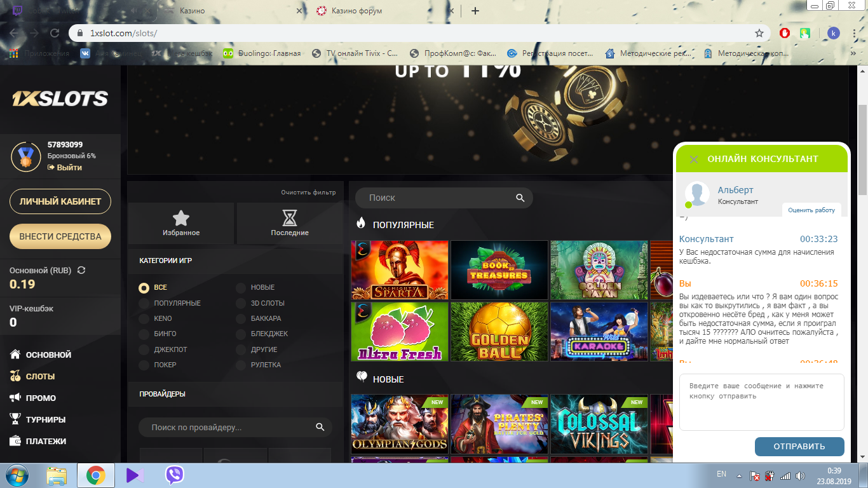This screenshot has height=488, width=868.
Task: Open the TV онлайн Tivix bookmark
Action: coord(356,53)
